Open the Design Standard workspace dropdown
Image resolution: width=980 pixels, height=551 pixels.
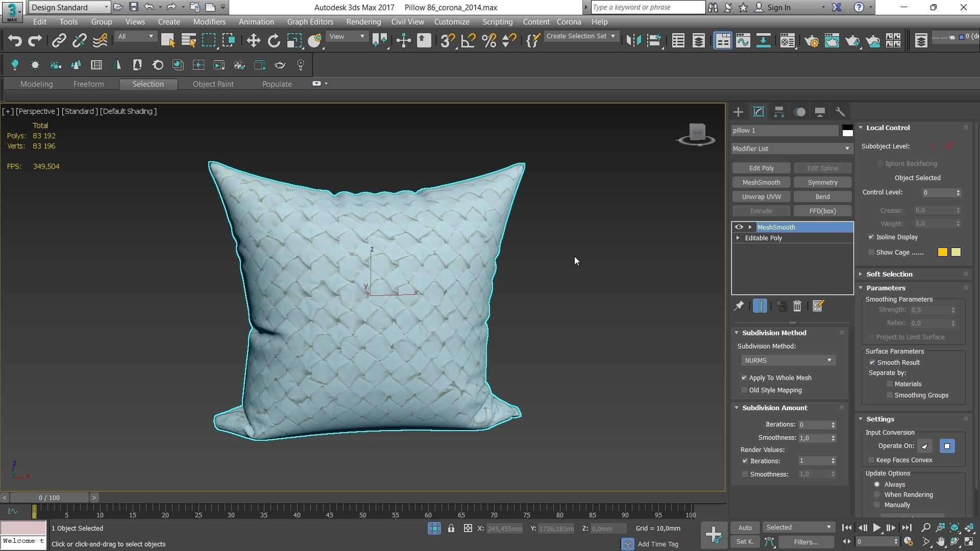coord(69,7)
